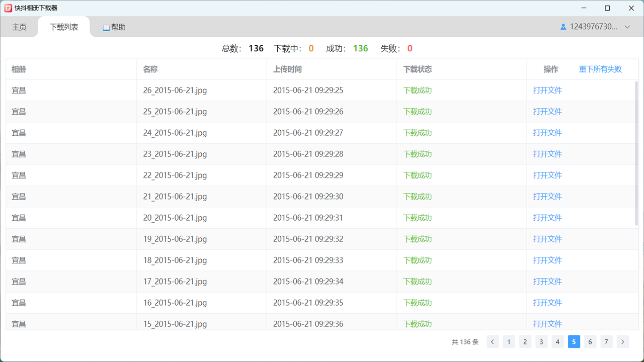Select page 3 in pagination
The width and height of the screenshot is (644, 362).
pyautogui.click(x=541, y=342)
